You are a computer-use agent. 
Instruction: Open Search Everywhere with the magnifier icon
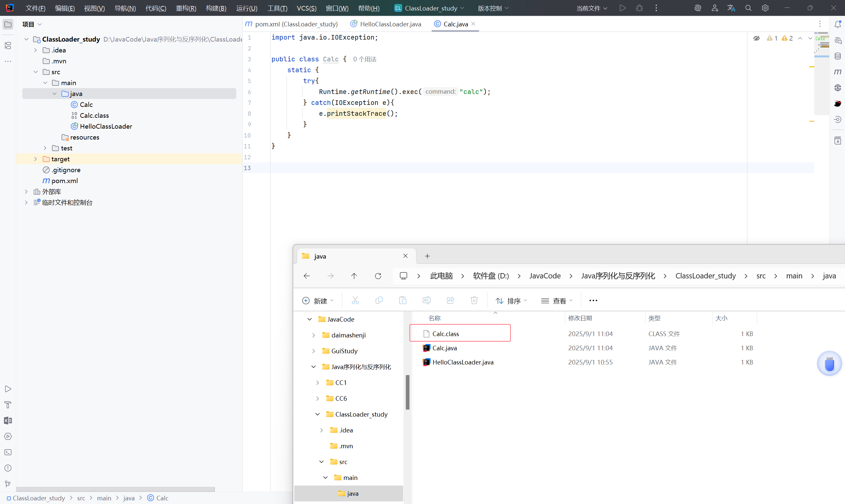coord(748,8)
